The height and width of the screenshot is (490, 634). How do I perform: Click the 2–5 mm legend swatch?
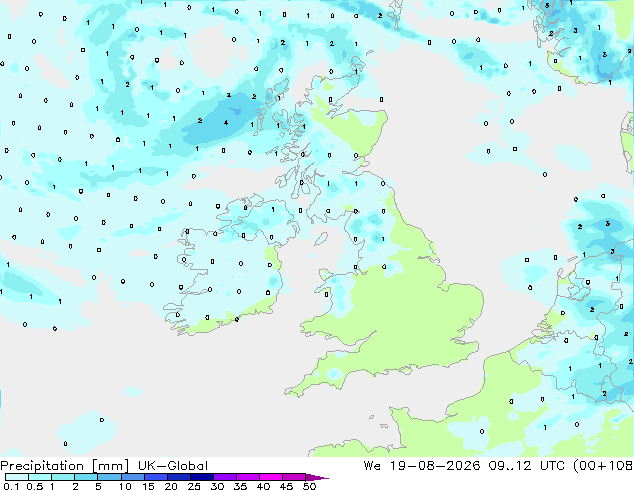86,477
